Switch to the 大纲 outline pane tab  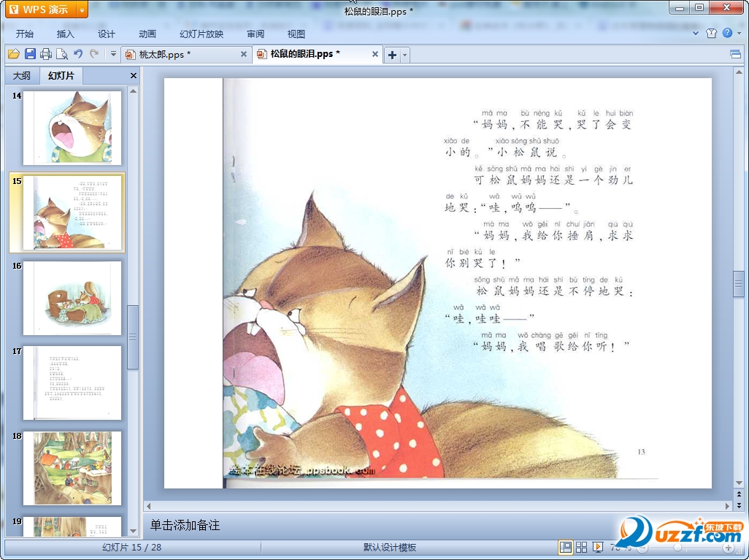click(x=21, y=75)
